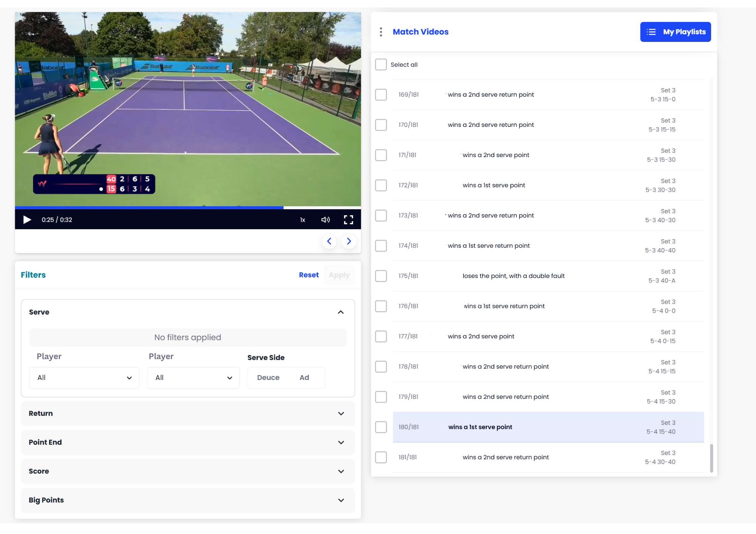756x534 pixels.
Task: Reset all filters
Action: click(308, 275)
